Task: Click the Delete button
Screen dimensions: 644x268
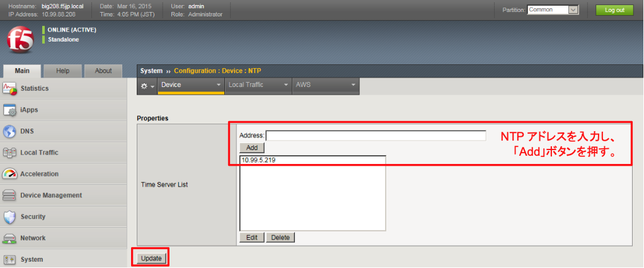Action: [280, 238]
